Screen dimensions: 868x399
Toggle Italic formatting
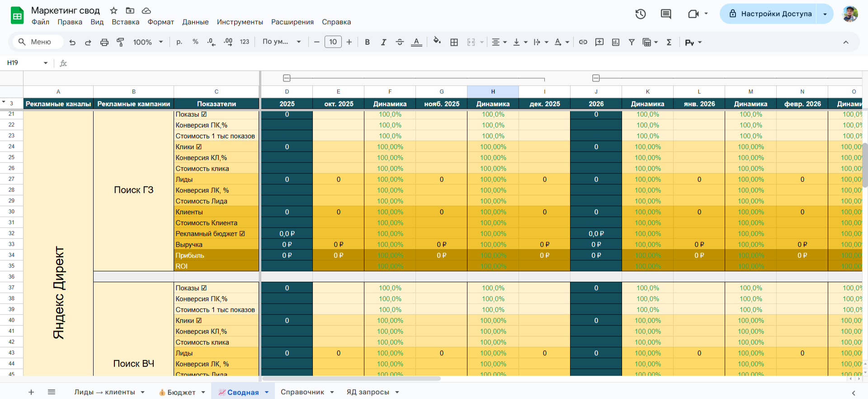[x=383, y=42]
